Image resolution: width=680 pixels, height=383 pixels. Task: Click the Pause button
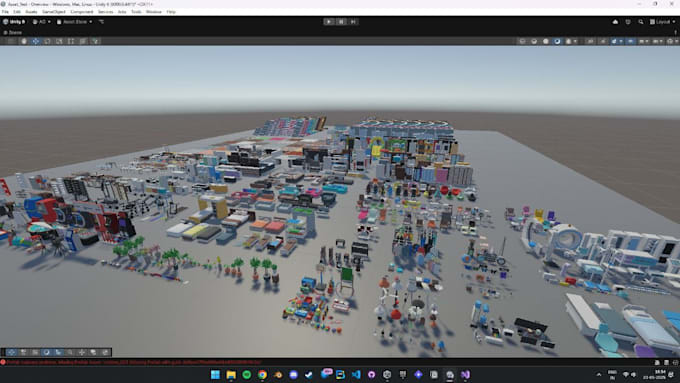341,22
